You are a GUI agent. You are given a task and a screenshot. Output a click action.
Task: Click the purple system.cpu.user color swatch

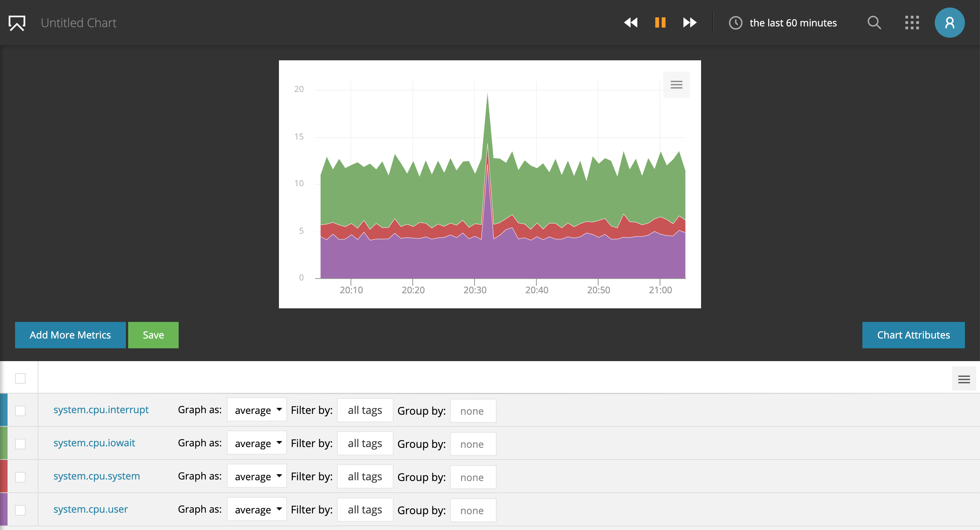coord(4,509)
